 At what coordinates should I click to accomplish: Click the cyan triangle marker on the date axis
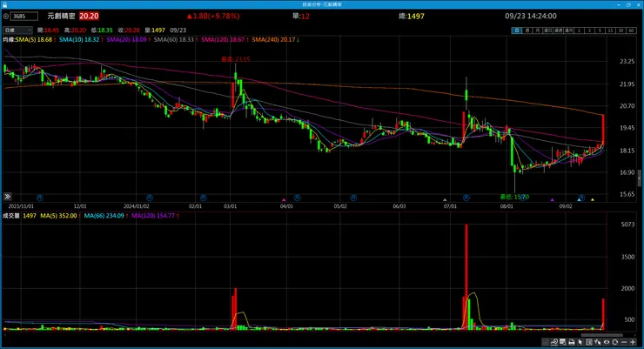coord(579,200)
